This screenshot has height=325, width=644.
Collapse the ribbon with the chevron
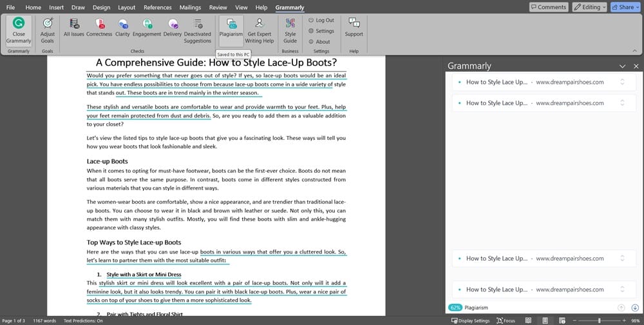click(634, 50)
